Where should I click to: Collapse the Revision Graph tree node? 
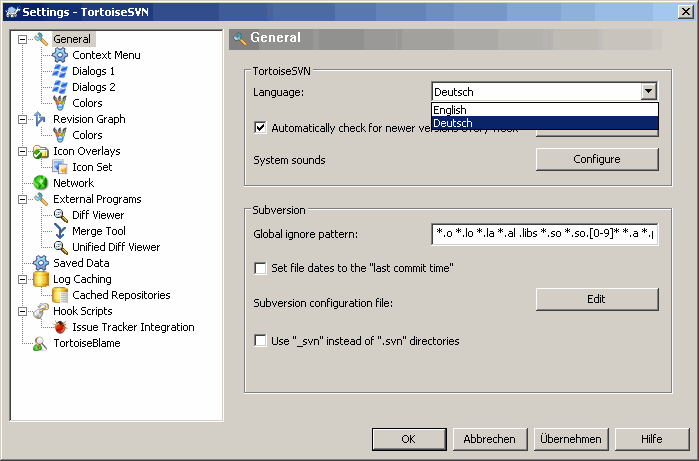point(22,119)
